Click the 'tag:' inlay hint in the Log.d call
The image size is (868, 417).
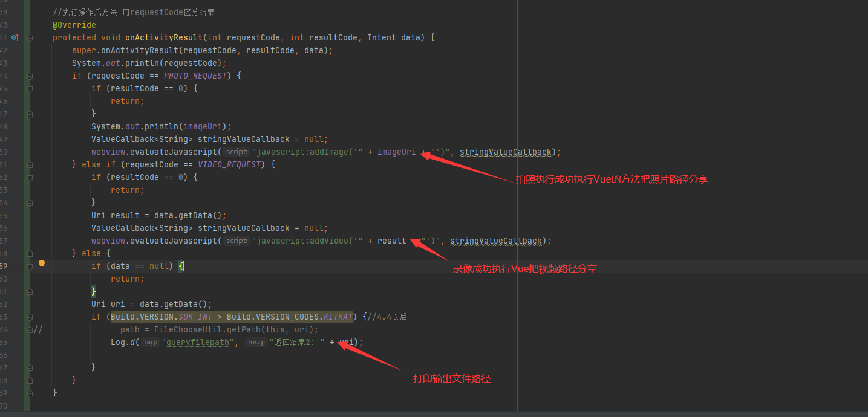click(x=150, y=342)
